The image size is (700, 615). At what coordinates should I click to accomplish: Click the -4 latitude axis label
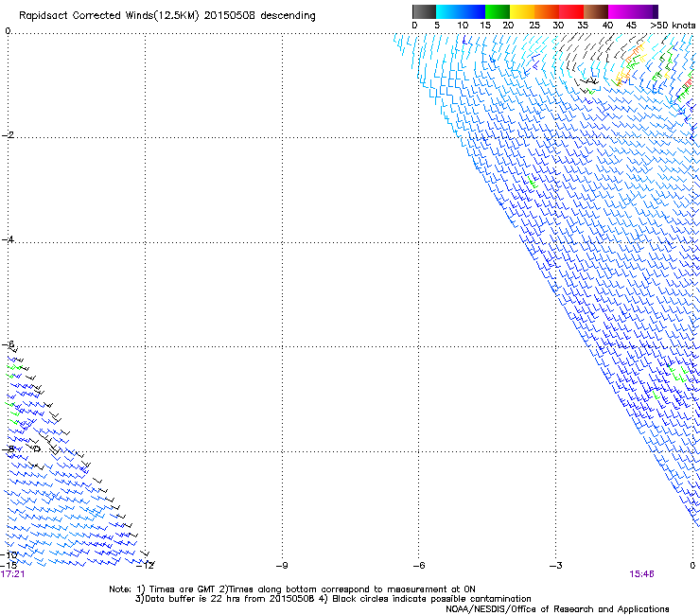[x=8, y=239]
